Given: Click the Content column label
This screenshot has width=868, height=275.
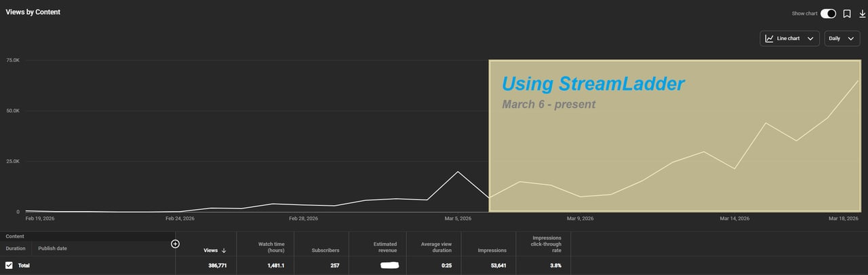Looking at the screenshot, I should [15, 236].
